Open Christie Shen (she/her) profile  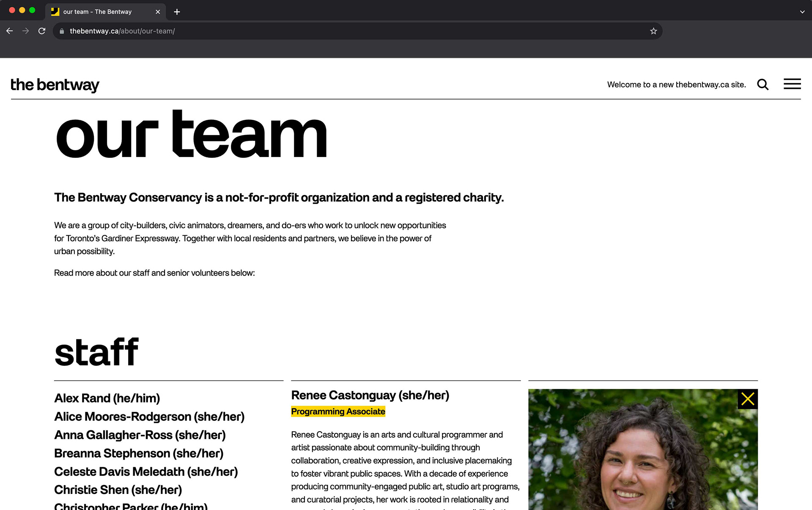pos(118,490)
